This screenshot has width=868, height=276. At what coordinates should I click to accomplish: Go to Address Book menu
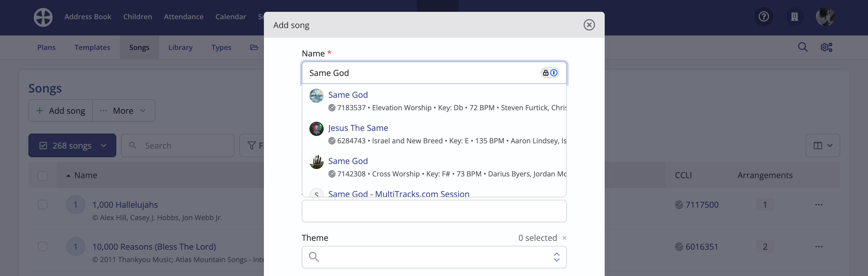click(x=88, y=17)
